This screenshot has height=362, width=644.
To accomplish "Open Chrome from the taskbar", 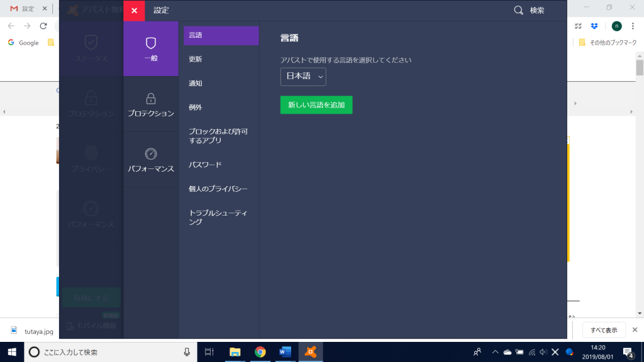I will (260, 352).
